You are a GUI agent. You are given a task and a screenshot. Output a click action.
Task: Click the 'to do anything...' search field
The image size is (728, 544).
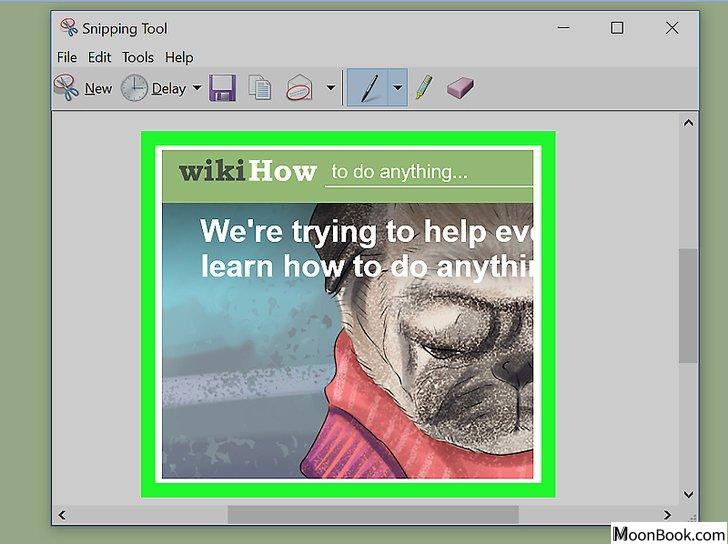click(429, 174)
